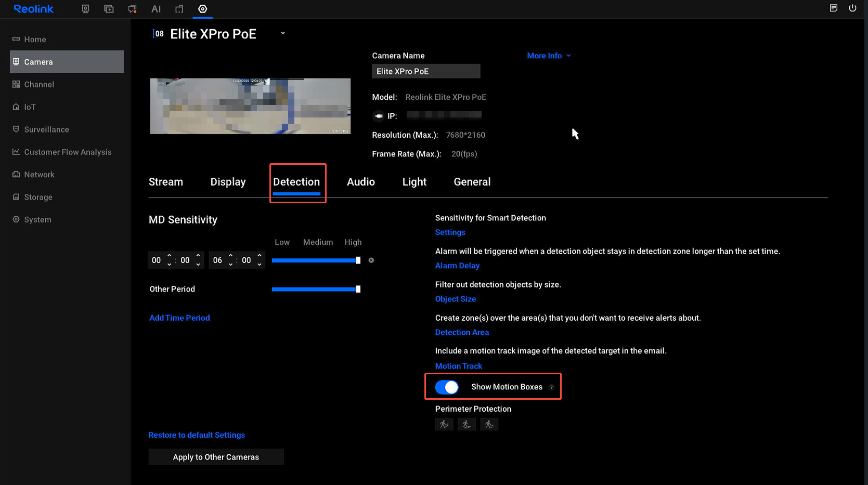
Task: Select first Perimeter Protection line-crossing icon
Action: click(444, 424)
